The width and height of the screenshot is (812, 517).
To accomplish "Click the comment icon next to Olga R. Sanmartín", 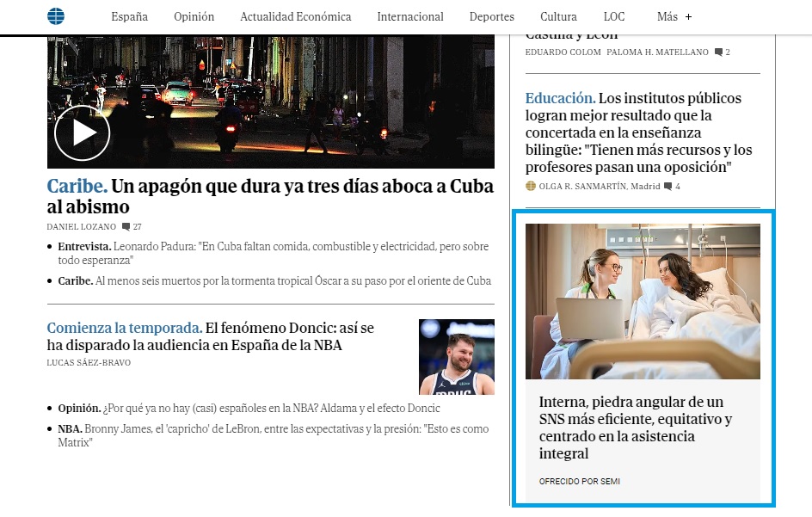I will click(x=671, y=186).
